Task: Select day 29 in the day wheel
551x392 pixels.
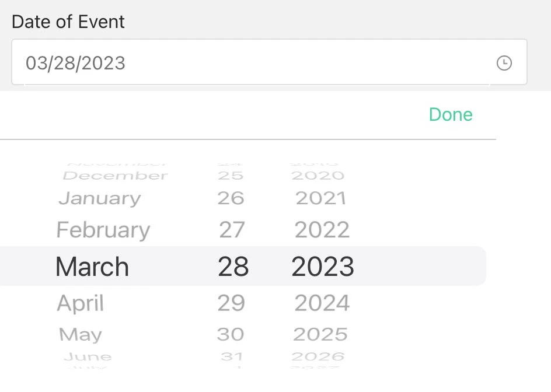Action: tap(232, 303)
